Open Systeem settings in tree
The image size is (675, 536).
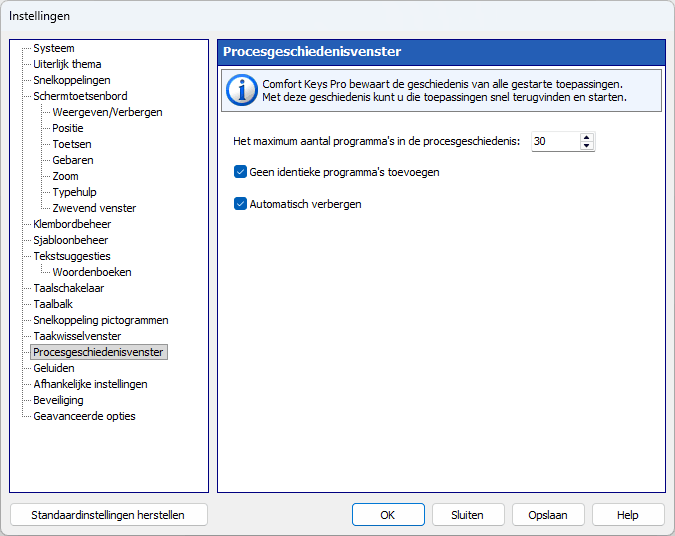[x=54, y=48]
